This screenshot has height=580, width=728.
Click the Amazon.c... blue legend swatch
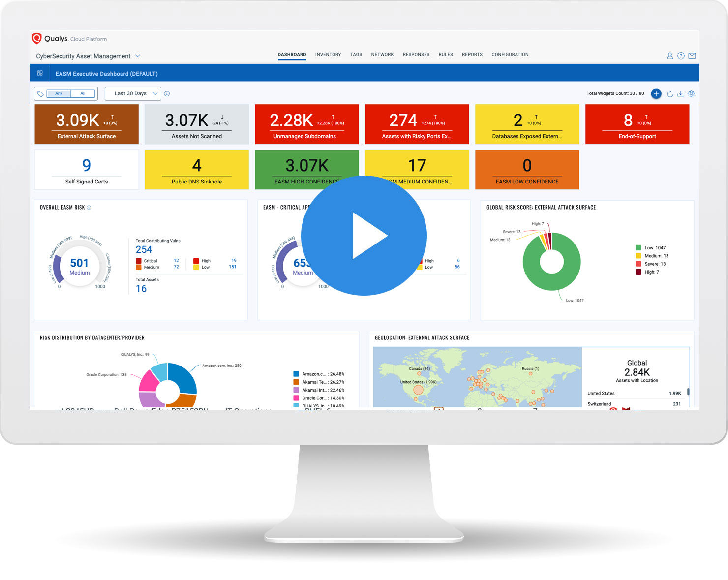296,374
